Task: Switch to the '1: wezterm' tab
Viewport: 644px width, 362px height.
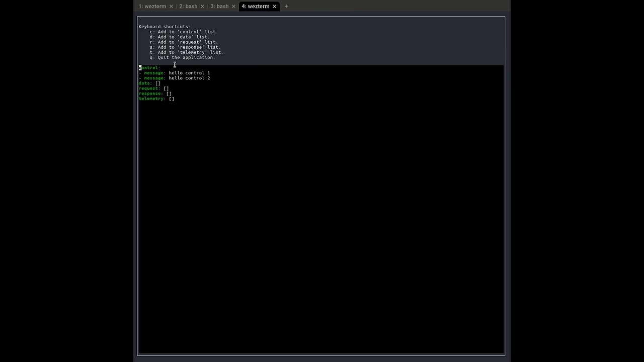Action: (x=152, y=7)
